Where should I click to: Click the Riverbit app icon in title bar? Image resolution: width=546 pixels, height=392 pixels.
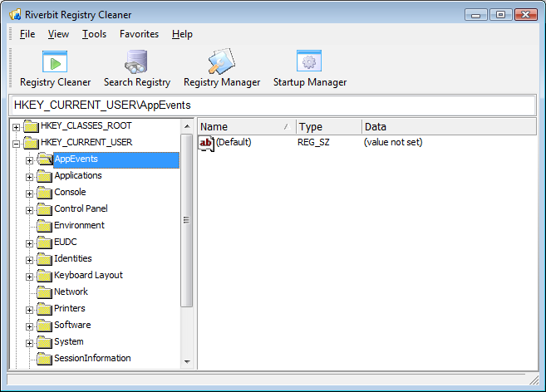pyautogui.click(x=15, y=15)
